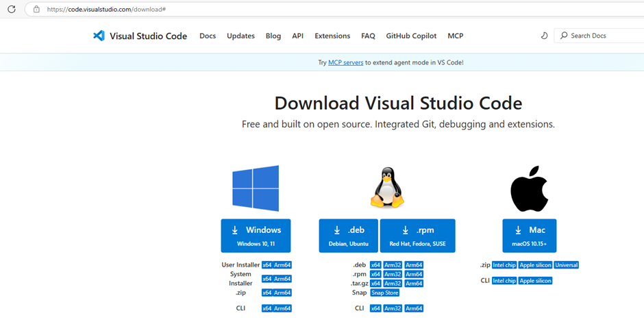
Task: Click the browser address bar URL
Action: point(106,9)
